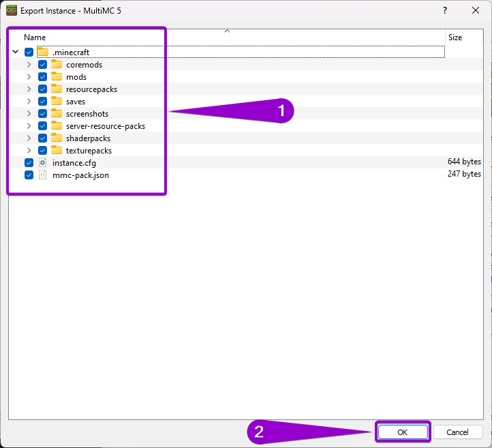Image resolution: width=492 pixels, height=448 pixels.
Task: Select the mmc-pack.json file name
Action: click(x=80, y=175)
